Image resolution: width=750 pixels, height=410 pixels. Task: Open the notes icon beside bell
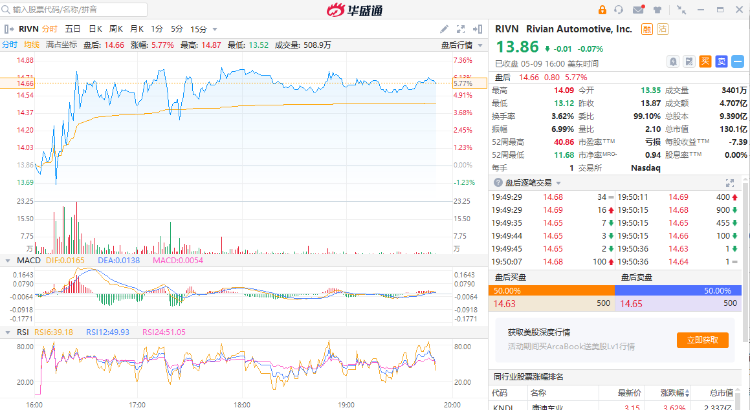coord(689,62)
